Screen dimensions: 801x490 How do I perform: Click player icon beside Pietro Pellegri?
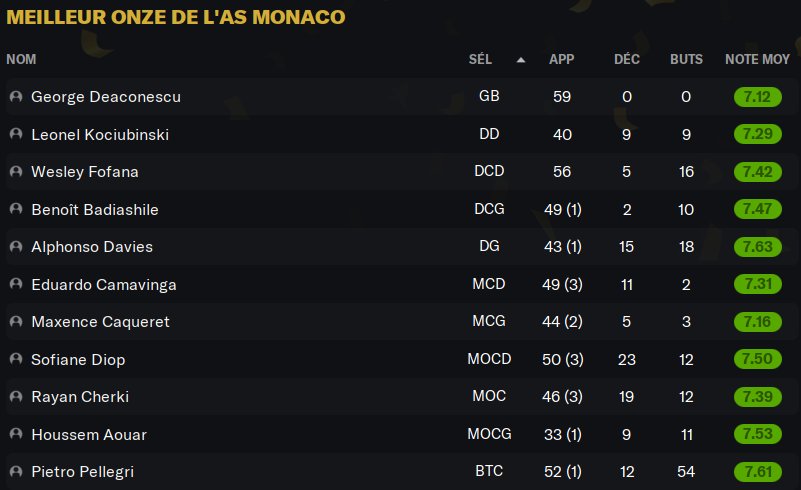pyautogui.click(x=16, y=471)
